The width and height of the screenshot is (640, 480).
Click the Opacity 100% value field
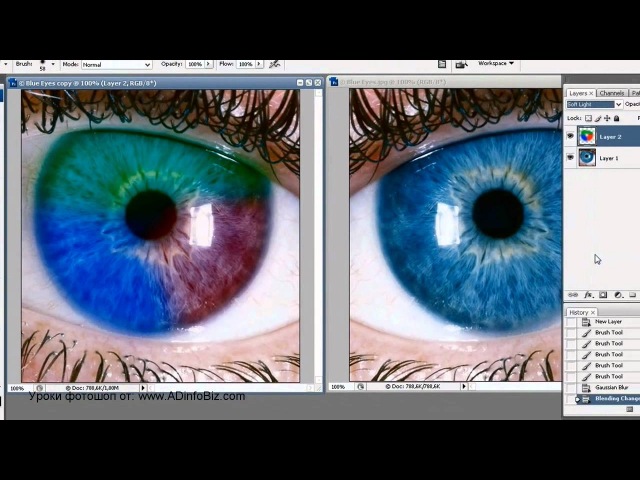pyautogui.click(x=195, y=64)
